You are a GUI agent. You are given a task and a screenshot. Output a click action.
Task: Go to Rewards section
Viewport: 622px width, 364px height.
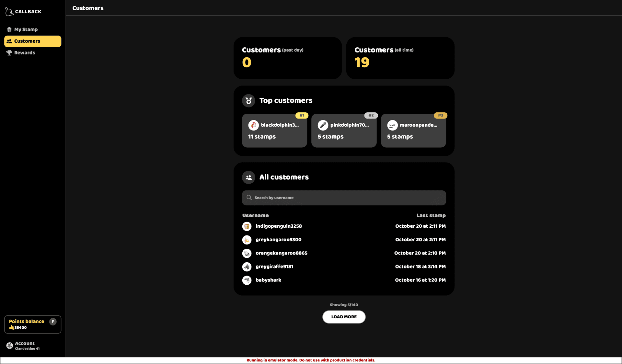point(33,53)
